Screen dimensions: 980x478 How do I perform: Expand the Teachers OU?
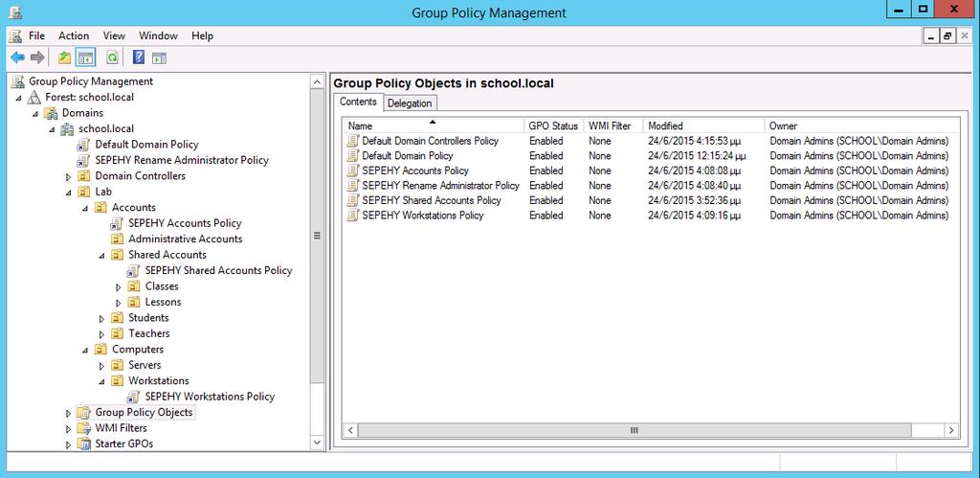pyautogui.click(x=101, y=334)
